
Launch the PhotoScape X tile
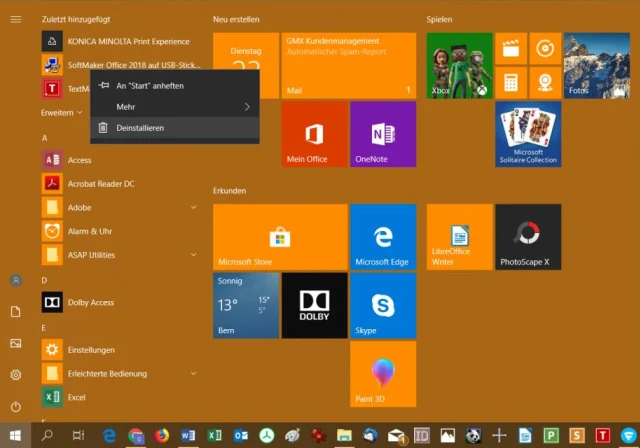click(x=528, y=237)
